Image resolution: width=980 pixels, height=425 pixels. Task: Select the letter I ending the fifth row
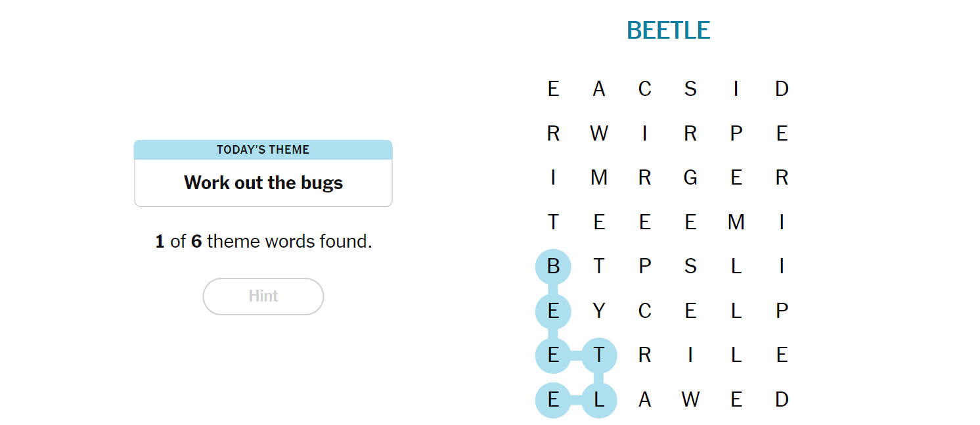pyautogui.click(x=782, y=266)
